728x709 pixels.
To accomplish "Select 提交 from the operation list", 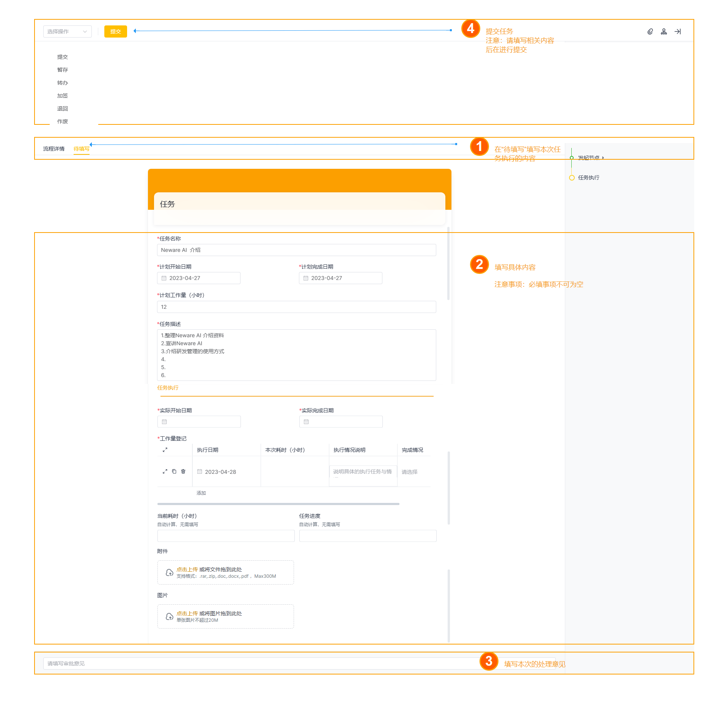I will tap(63, 57).
